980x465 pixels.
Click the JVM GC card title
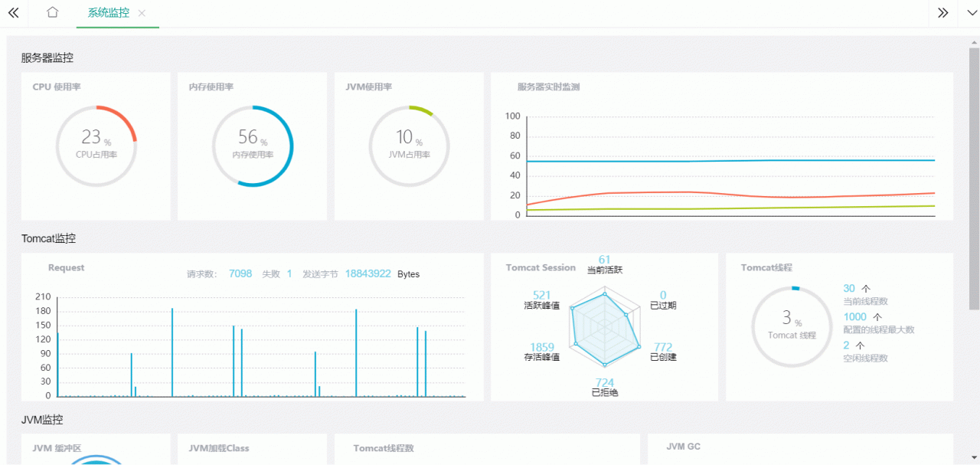point(684,447)
